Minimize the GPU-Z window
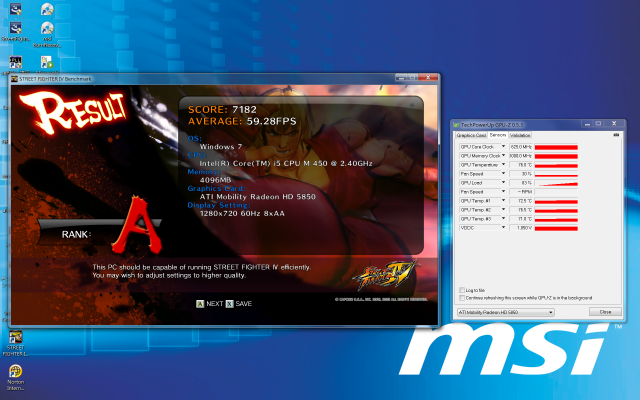The image size is (640, 400). [587, 124]
